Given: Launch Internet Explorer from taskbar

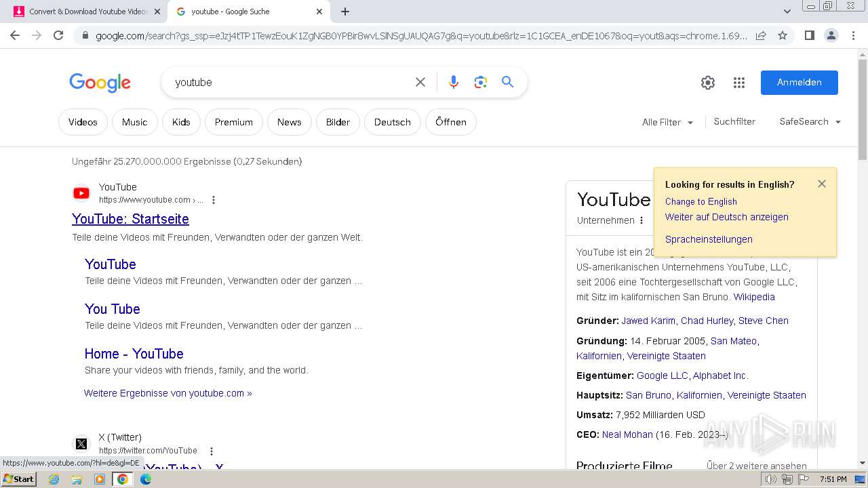Looking at the screenshot, I should (54, 479).
